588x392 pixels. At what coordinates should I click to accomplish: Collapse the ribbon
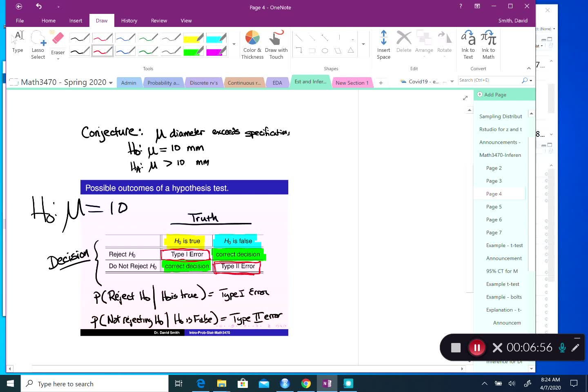pyautogui.click(x=529, y=68)
